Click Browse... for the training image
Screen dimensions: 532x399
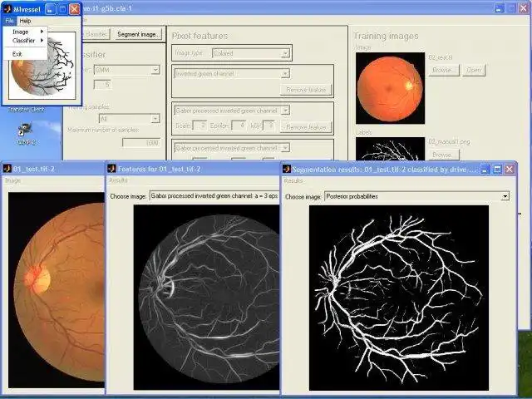(x=444, y=70)
